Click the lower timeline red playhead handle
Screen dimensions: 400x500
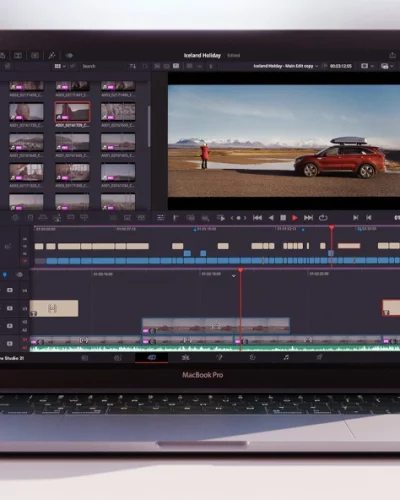(240, 270)
